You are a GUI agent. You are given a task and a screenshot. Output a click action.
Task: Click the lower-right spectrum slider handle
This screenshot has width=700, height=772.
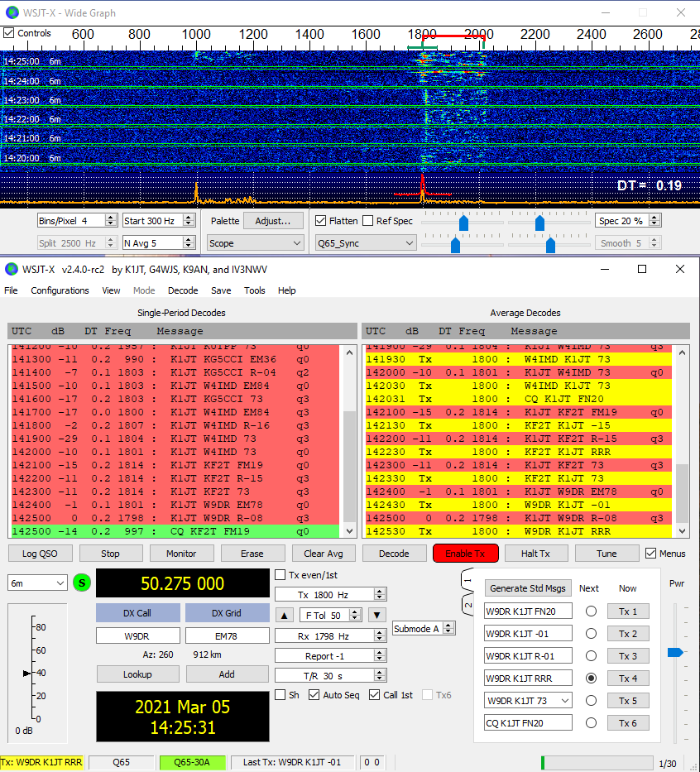coord(550,244)
